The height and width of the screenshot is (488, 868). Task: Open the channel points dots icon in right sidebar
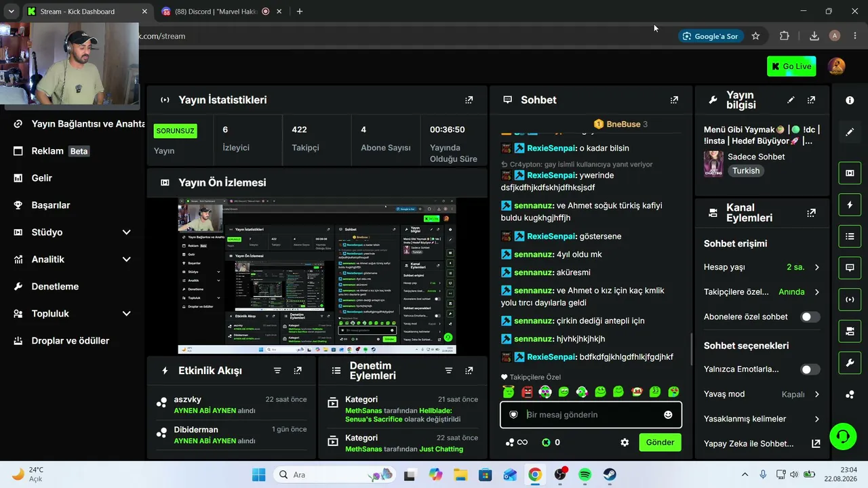tap(850, 395)
